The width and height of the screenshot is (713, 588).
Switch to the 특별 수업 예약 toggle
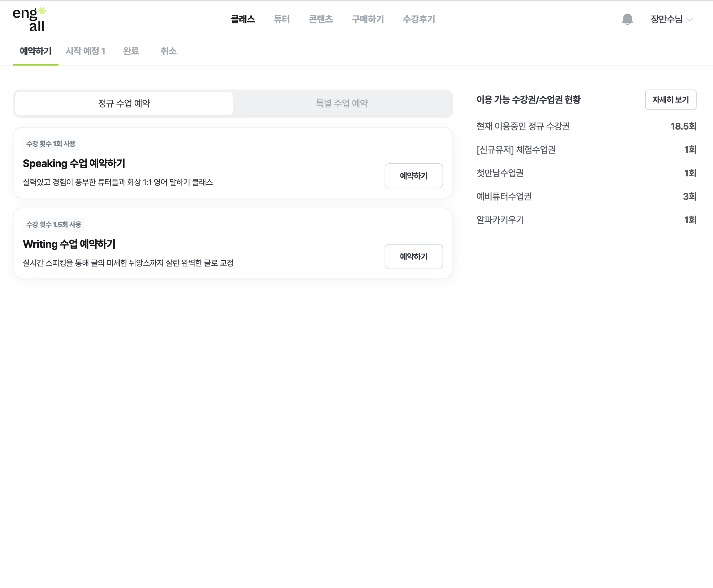pyautogui.click(x=342, y=103)
